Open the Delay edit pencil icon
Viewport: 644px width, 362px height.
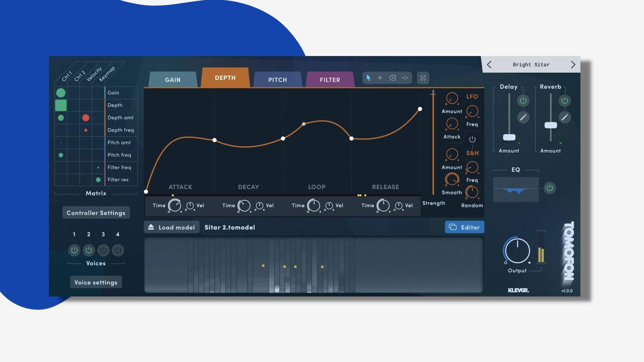click(x=523, y=117)
